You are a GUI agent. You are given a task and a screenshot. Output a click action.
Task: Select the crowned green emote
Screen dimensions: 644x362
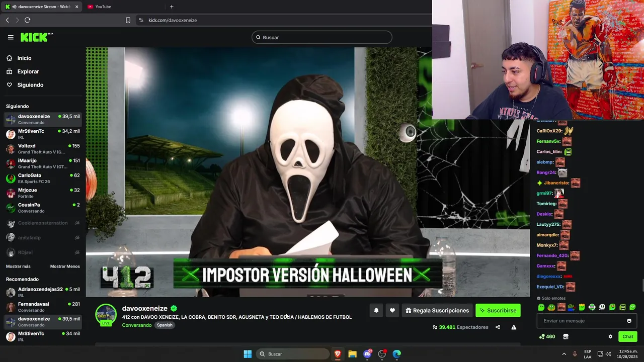[x=582, y=307]
